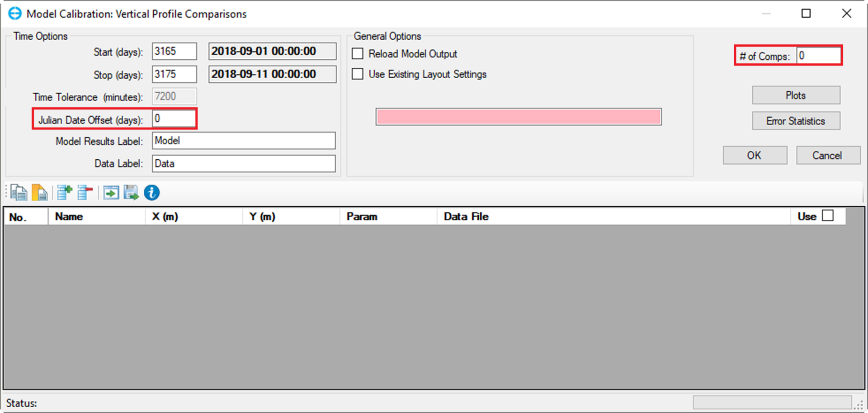868x413 pixels.
Task: Enable the Reload Model Output checkbox
Action: 358,54
